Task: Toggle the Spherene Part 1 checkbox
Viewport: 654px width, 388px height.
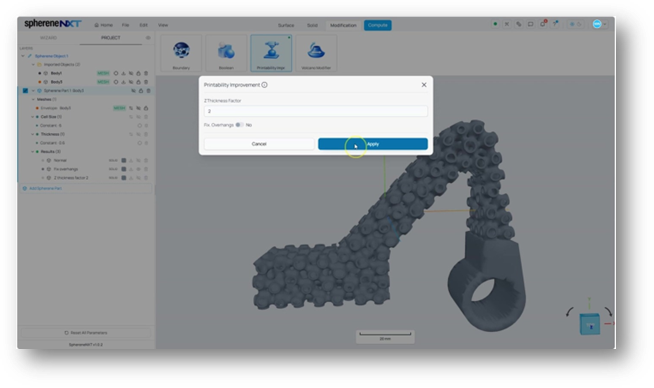Action: coord(25,91)
